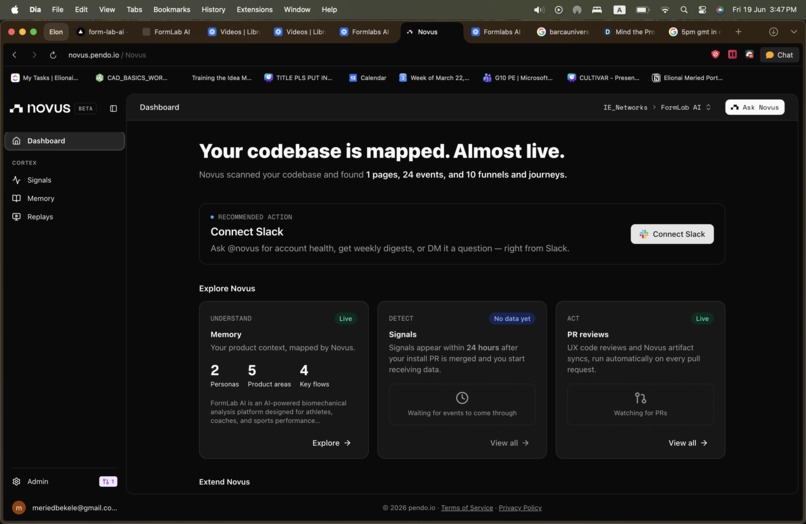Click the No data yet badge
Image resolution: width=806 pixels, height=524 pixels.
(512, 319)
